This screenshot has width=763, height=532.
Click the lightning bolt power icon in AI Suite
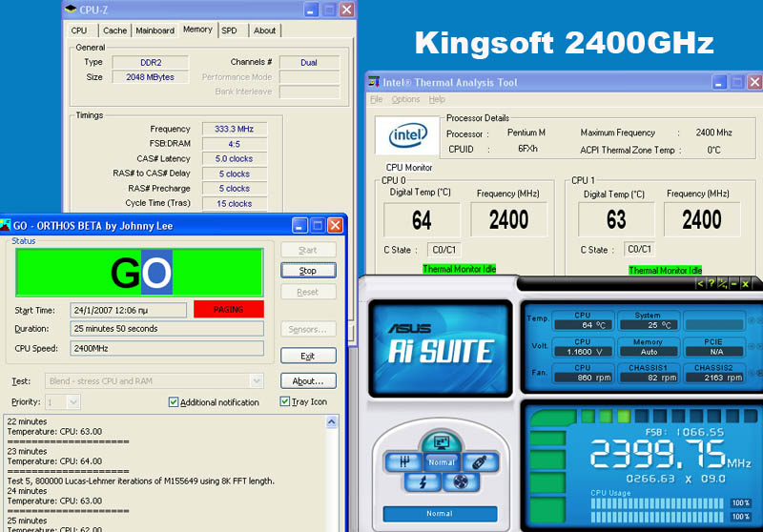tap(423, 481)
